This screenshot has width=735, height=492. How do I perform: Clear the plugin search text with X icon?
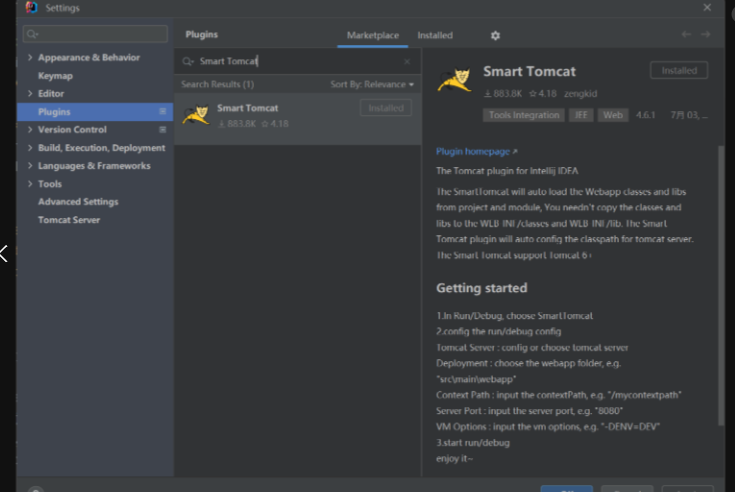point(407,61)
